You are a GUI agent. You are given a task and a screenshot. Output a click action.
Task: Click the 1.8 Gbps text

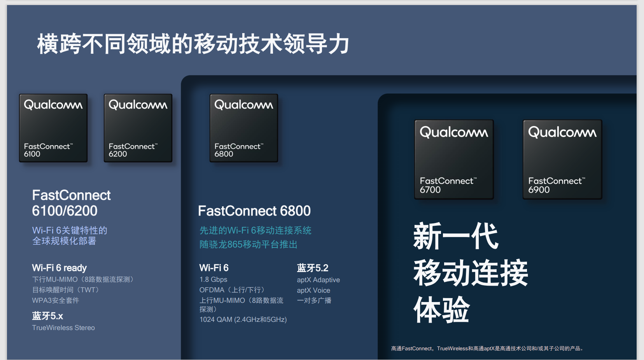pos(213,279)
